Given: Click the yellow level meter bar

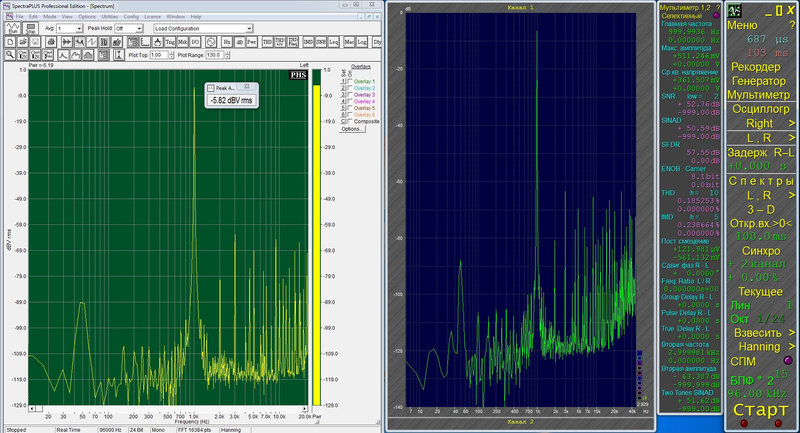Looking at the screenshot, I should [x=316, y=245].
